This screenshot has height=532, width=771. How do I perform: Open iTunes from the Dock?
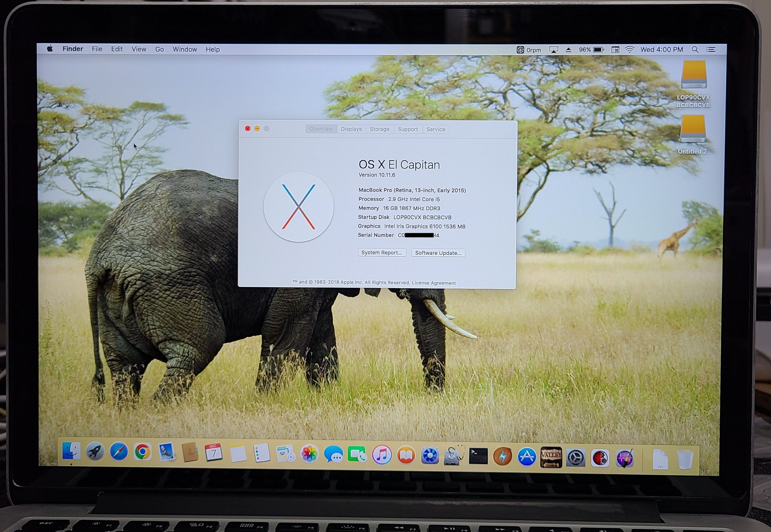coord(381,455)
